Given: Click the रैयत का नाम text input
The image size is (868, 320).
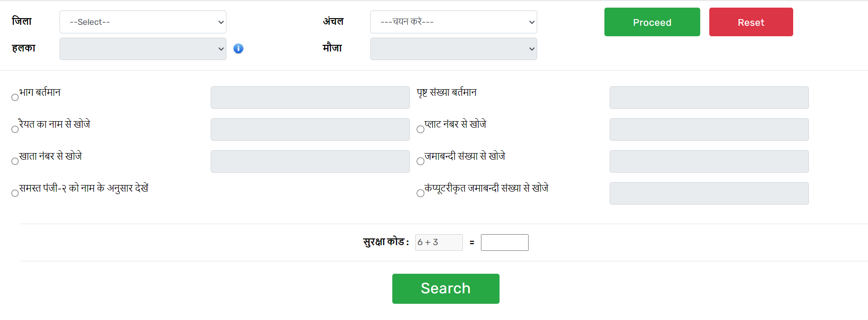Looking at the screenshot, I should pyautogui.click(x=310, y=129).
